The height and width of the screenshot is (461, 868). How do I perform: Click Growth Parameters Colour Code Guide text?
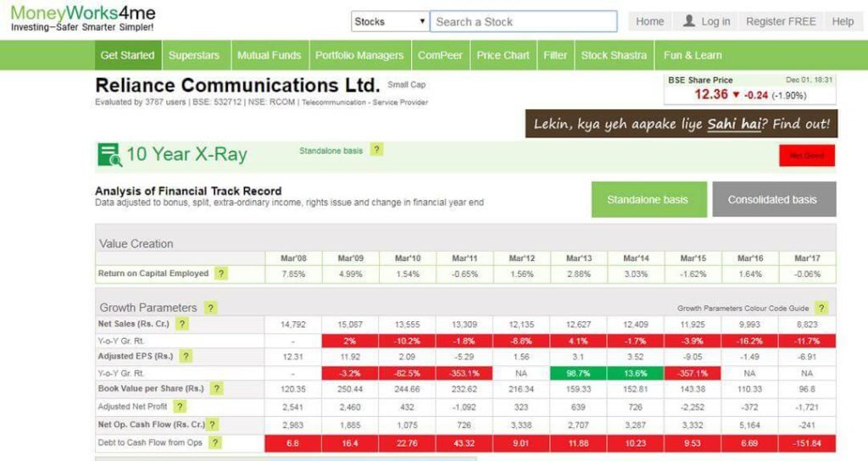click(743, 308)
